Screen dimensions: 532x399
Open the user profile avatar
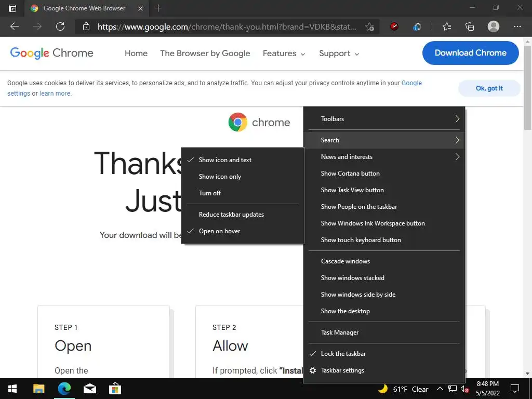(494, 26)
